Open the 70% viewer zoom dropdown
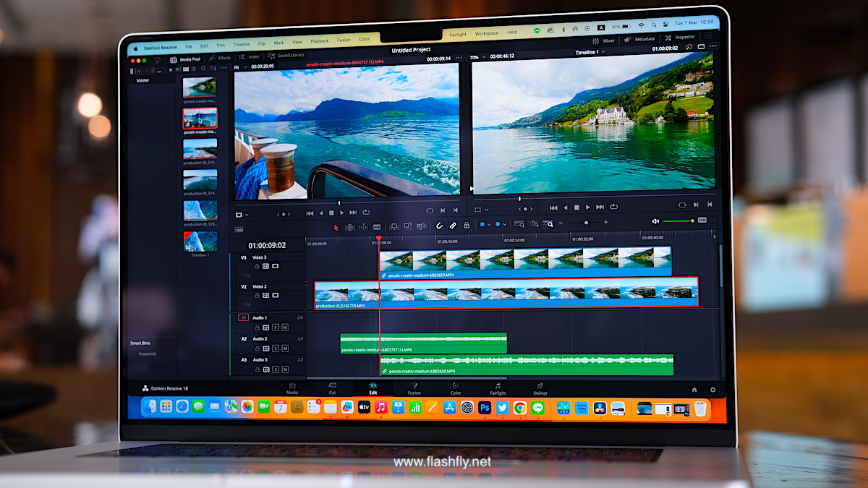 pos(478,57)
